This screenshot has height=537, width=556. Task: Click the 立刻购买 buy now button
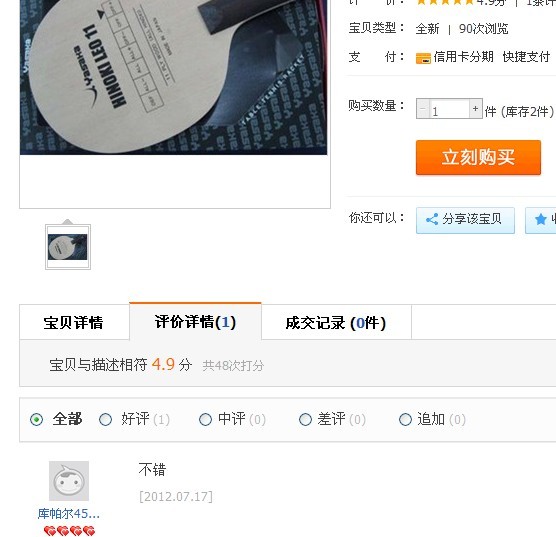[x=478, y=157]
